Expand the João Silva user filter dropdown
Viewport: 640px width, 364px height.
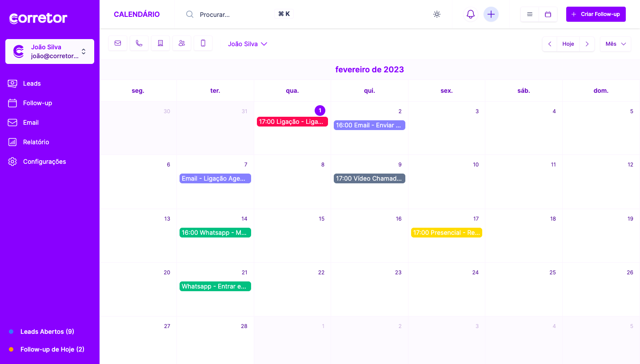point(248,44)
